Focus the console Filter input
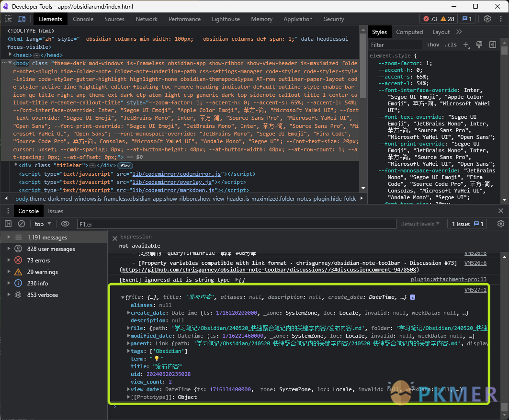This screenshot has width=509, height=420. [x=237, y=224]
